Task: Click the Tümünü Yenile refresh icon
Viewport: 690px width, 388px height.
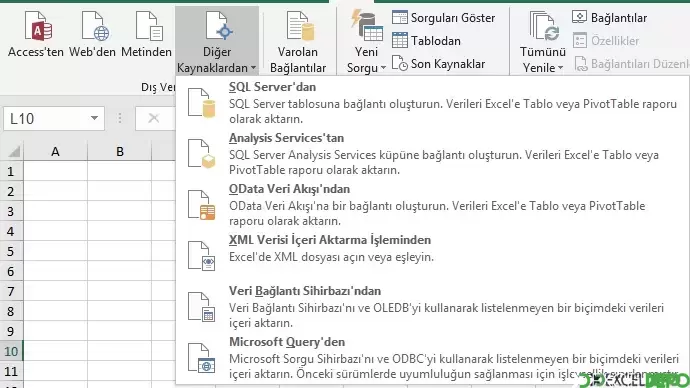Action: tap(544, 26)
